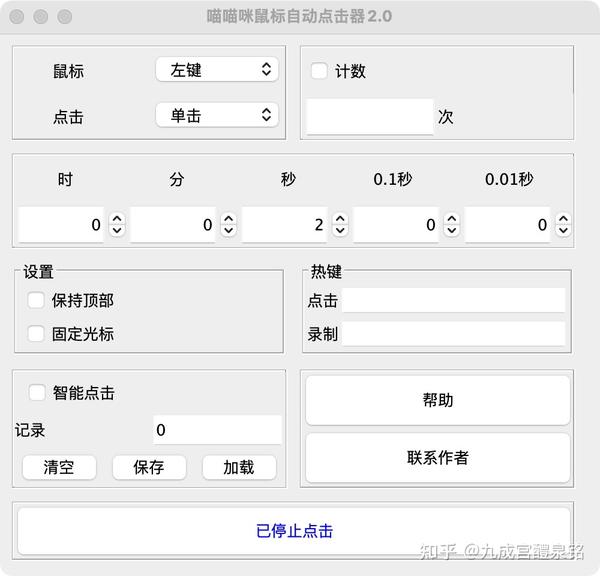
Task: Click the 记录 field showing 0
Action: pyautogui.click(x=217, y=430)
